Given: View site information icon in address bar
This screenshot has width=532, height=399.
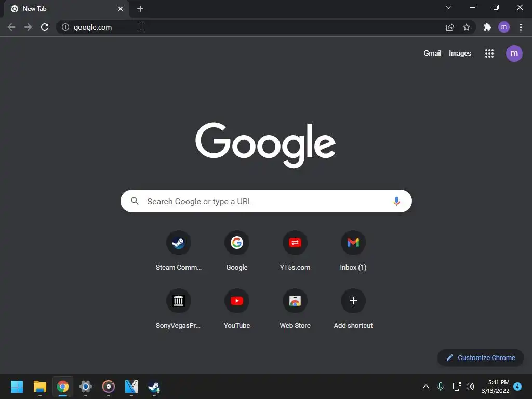Looking at the screenshot, I should tap(65, 27).
